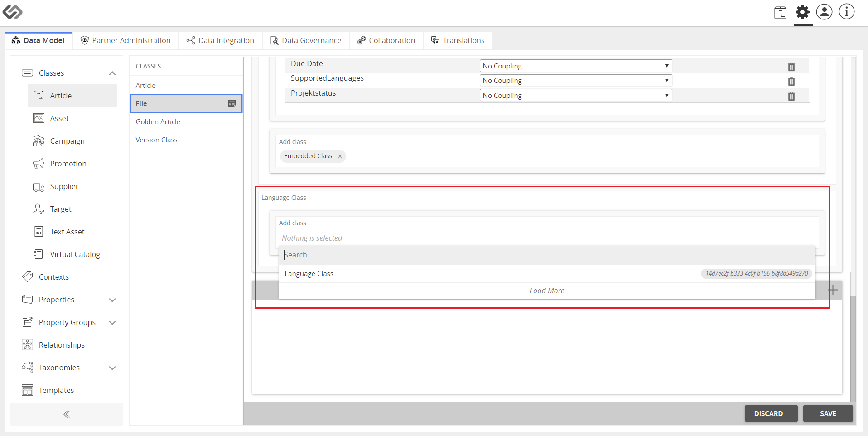Click the File row details icon
This screenshot has height=436, width=868.
pos(232,103)
